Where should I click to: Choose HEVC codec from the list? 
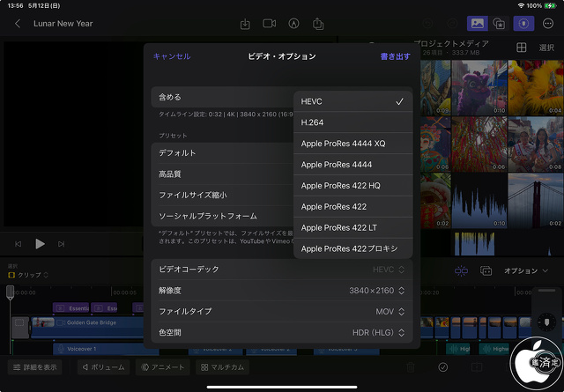pos(352,101)
